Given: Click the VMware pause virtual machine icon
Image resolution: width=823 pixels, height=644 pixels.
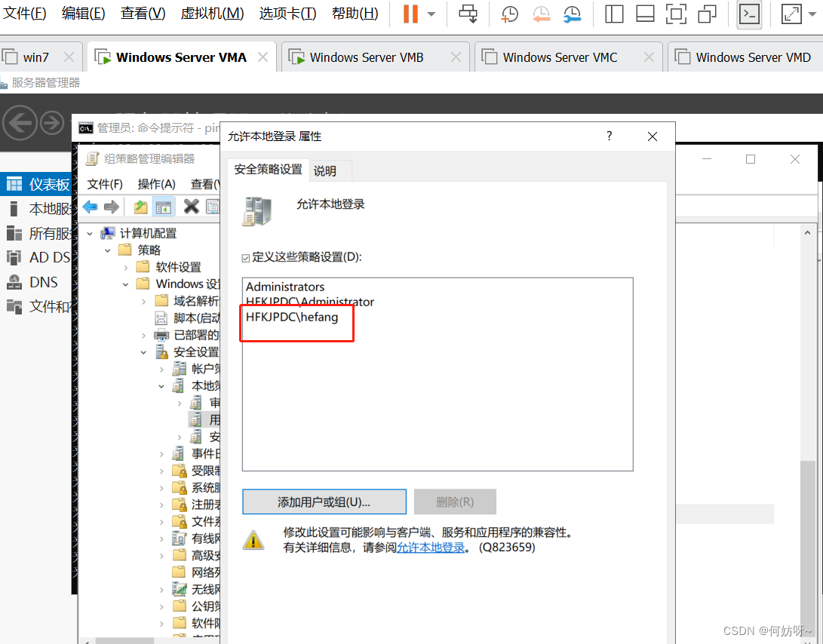Looking at the screenshot, I should [x=410, y=14].
